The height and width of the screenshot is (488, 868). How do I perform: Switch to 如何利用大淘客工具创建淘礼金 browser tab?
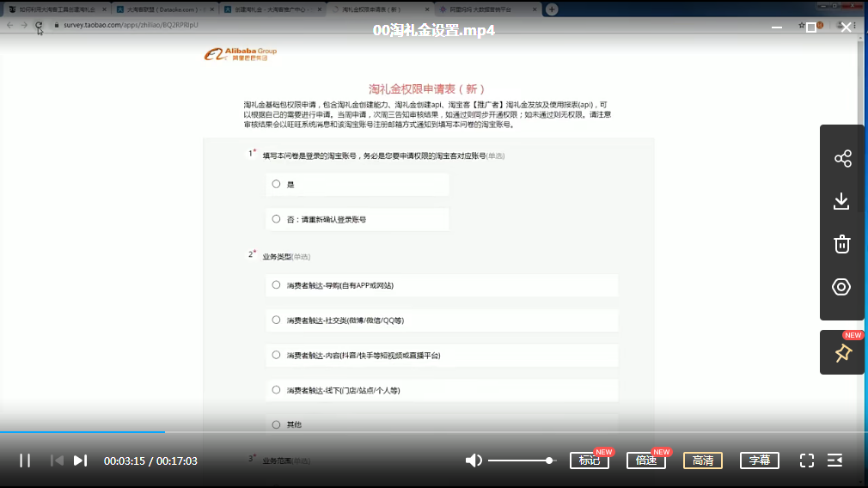click(x=57, y=9)
